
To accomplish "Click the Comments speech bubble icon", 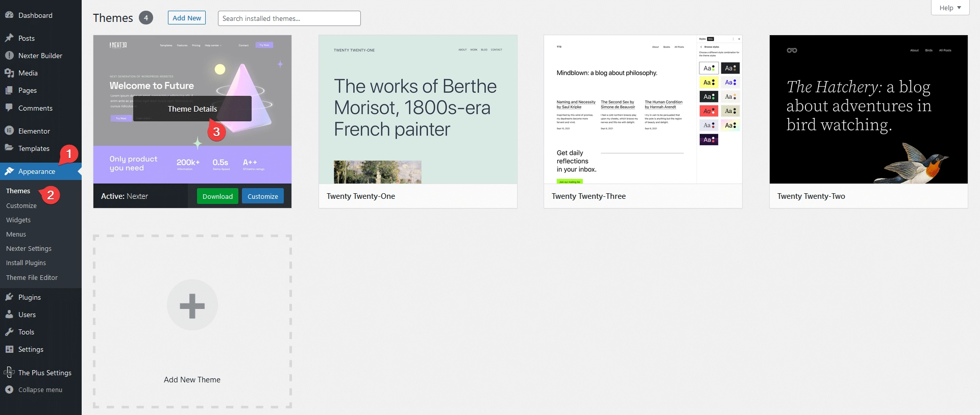I will [x=9, y=108].
